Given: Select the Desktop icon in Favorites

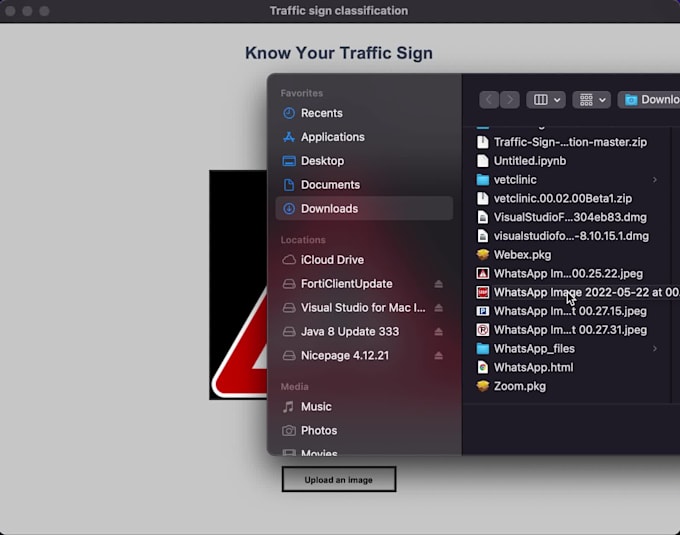Looking at the screenshot, I should [x=289, y=161].
